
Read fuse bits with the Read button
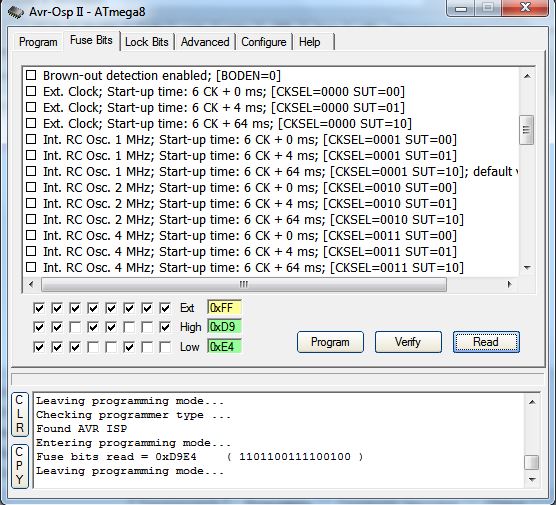pos(486,342)
